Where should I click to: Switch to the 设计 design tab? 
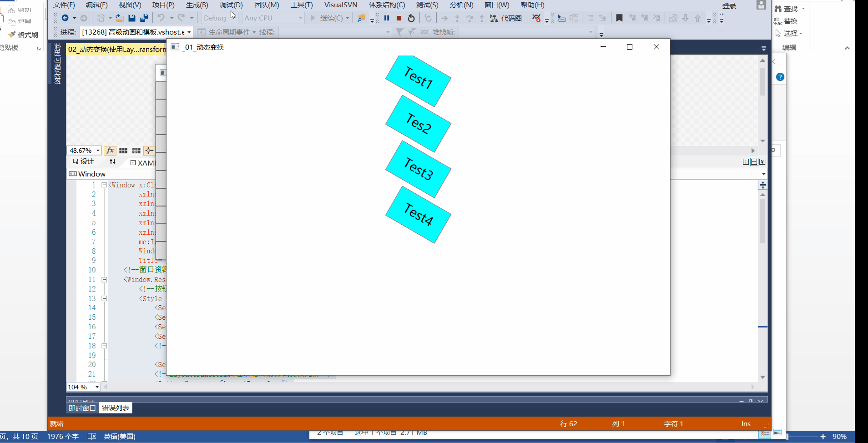click(83, 161)
